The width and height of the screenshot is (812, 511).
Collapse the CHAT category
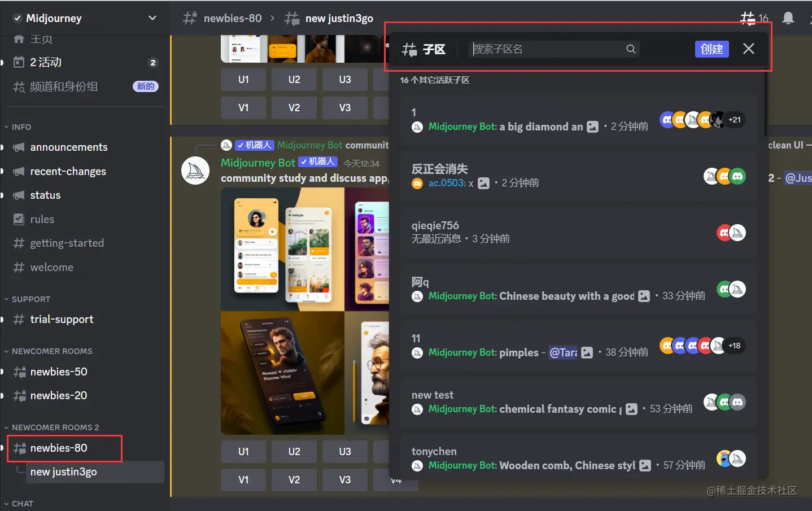coord(19,504)
